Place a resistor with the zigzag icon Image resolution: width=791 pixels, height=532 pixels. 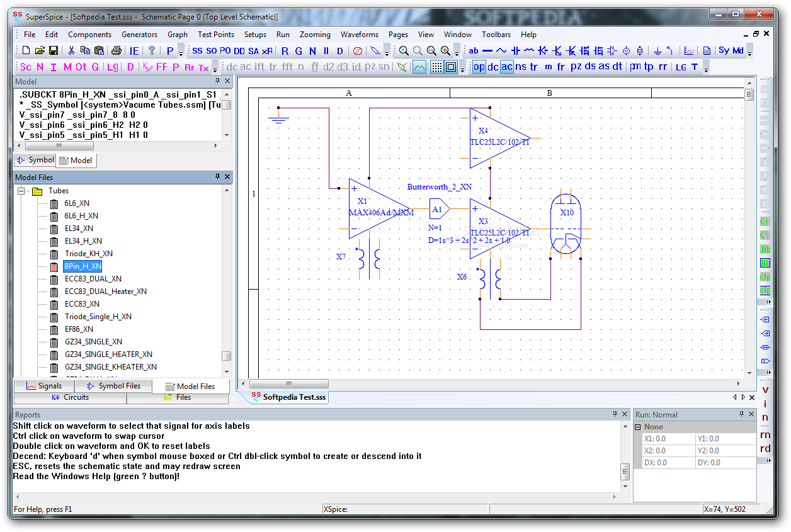pyautogui.click(x=501, y=50)
